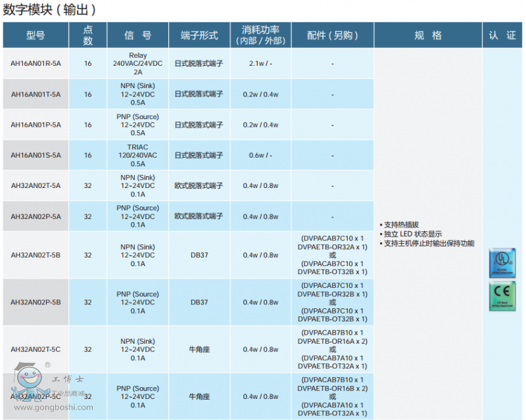This screenshot has width=526, height=420.
Task: Click the 支持热插拔 specification bullet
Action: tap(401, 225)
